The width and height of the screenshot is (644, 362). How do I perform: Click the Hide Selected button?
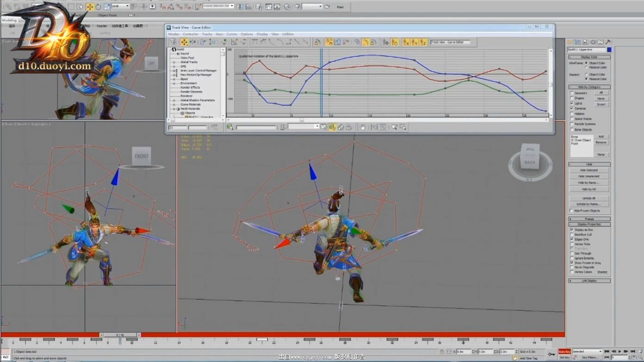coord(589,170)
